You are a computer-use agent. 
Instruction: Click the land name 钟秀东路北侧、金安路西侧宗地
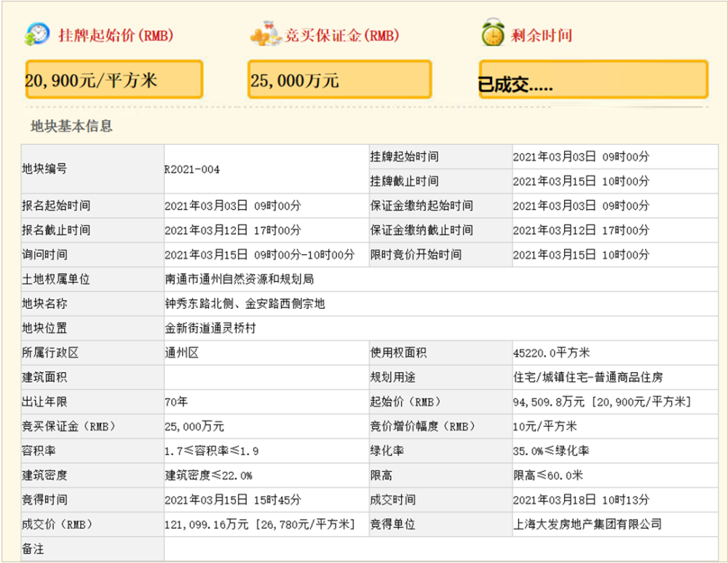click(x=245, y=304)
